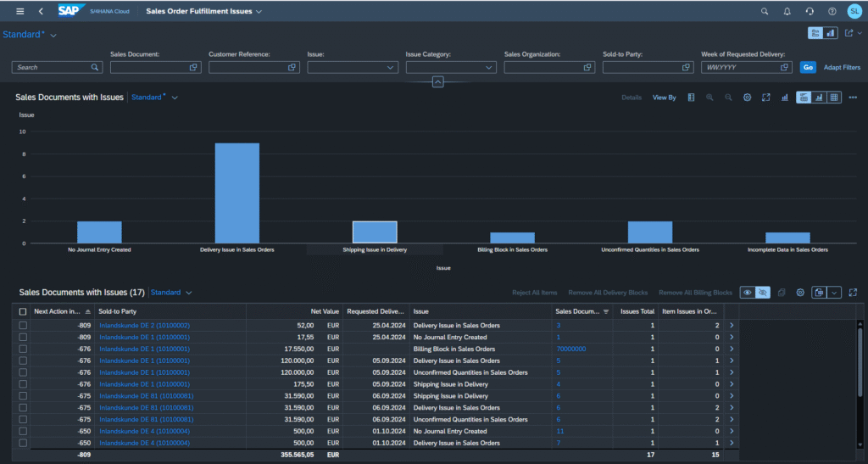Open the hamburger navigation menu
Viewport: 868px width, 464px height.
click(x=20, y=11)
